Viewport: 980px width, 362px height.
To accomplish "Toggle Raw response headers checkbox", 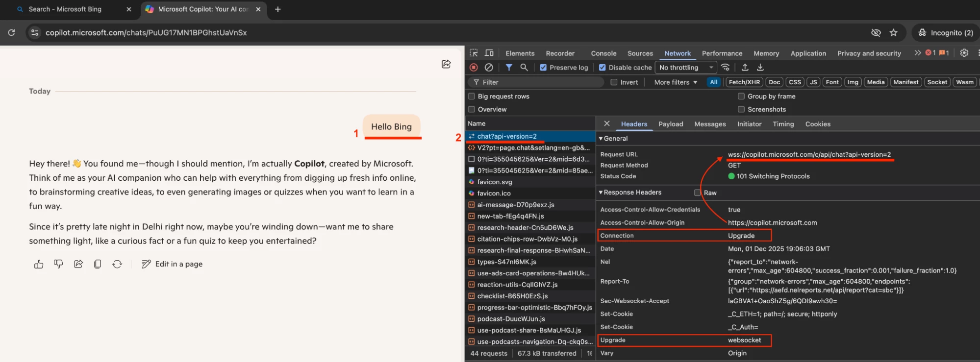I will tap(697, 193).
